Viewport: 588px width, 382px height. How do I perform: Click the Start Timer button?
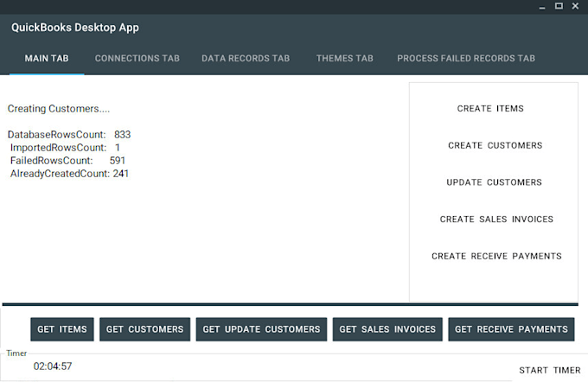(550, 371)
